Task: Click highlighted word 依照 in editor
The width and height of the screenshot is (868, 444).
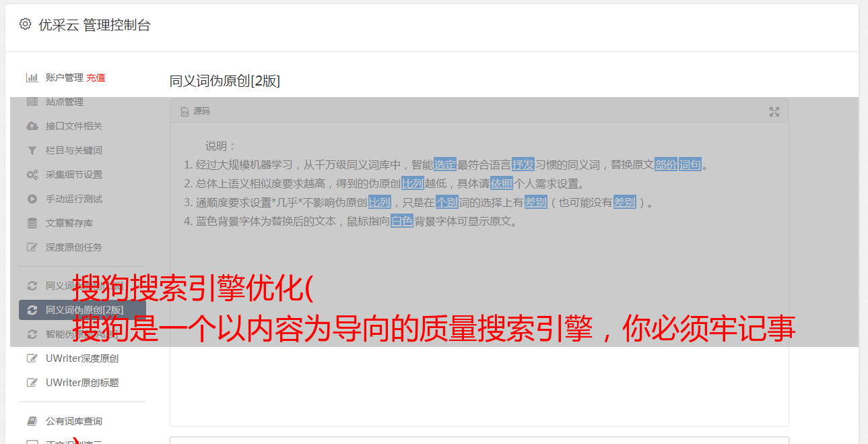Action: pyautogui.click(x=502, y=183)
